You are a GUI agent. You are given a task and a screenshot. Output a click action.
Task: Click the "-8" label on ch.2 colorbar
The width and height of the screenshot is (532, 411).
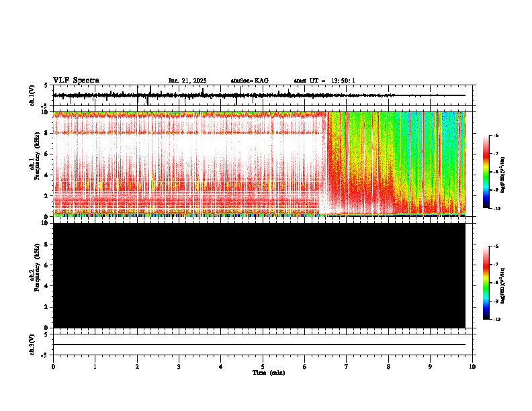(495, 283)
